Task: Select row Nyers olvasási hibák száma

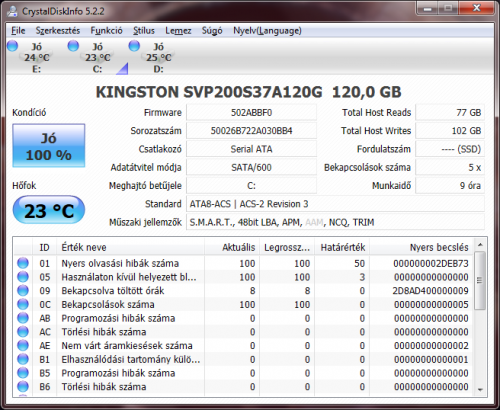Action: tap(243, 263)
